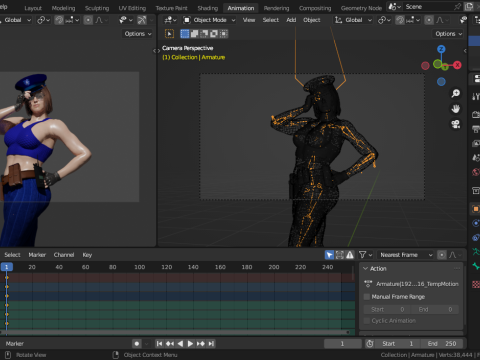The width and height of the screenshot is (480, 360).
Task: Click the viewport zoom magnifier icon
Action: [456, 93]
